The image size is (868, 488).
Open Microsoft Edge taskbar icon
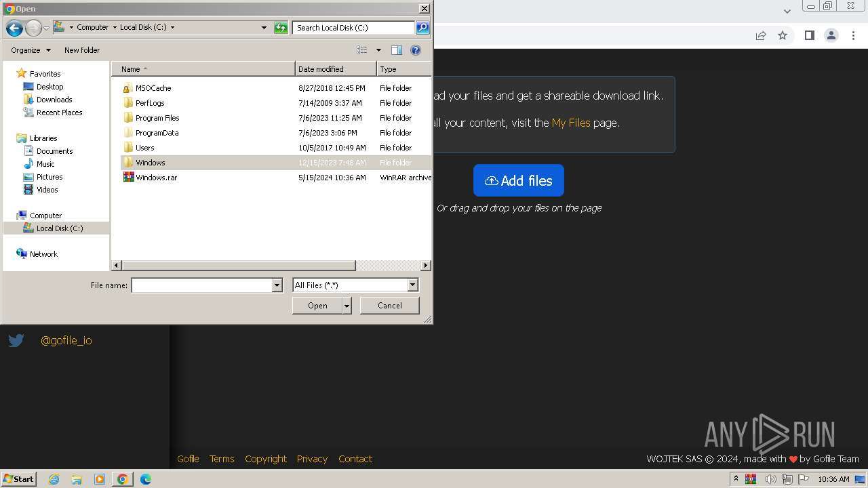146,479
